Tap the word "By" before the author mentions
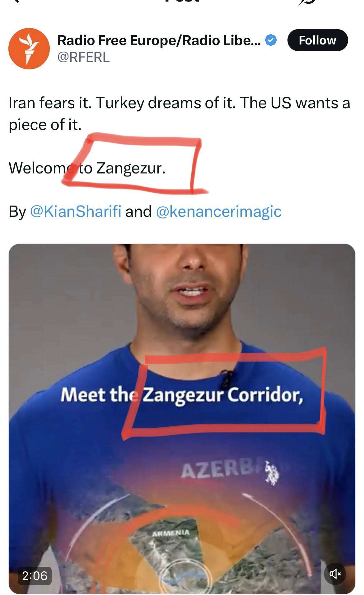The image size is (364, 595). click(x=17, y=212)
